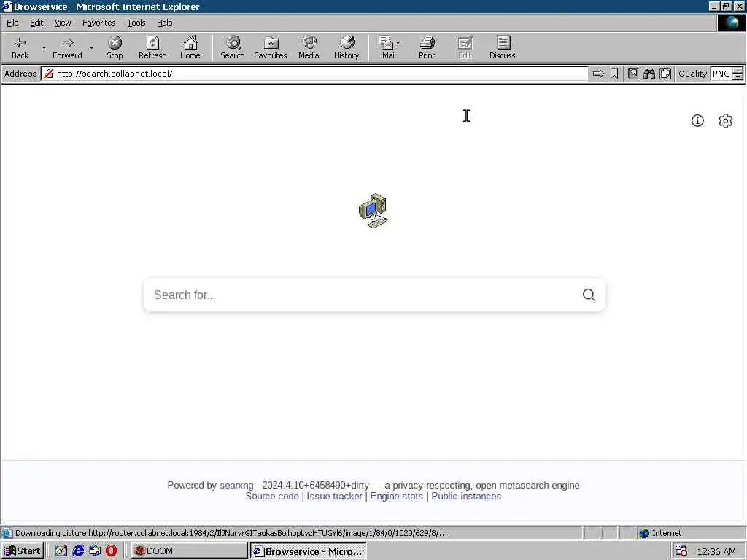Click the page icon in the address bar

49,74
